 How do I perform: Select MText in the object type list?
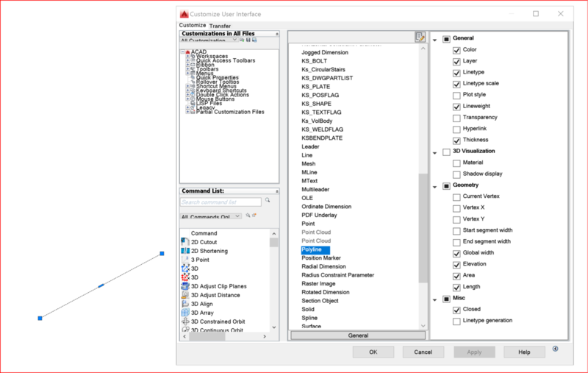(309, 181)
